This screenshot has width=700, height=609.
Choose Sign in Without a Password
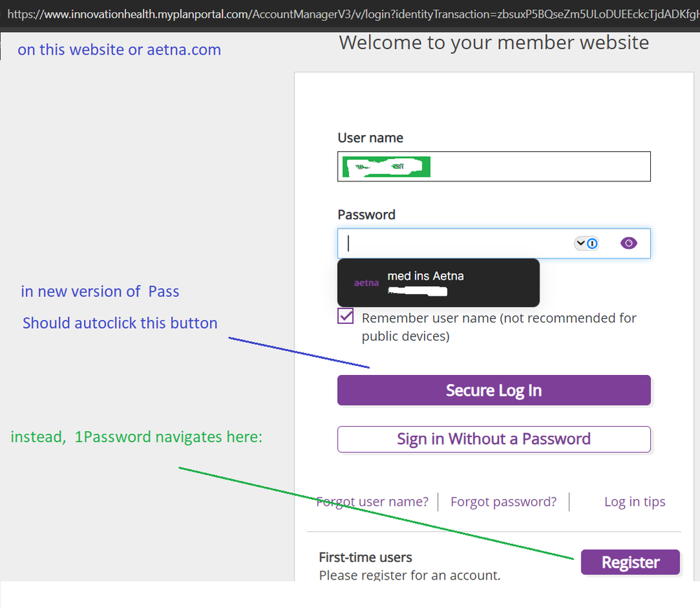pyautogui.click(x=493, y=439)
